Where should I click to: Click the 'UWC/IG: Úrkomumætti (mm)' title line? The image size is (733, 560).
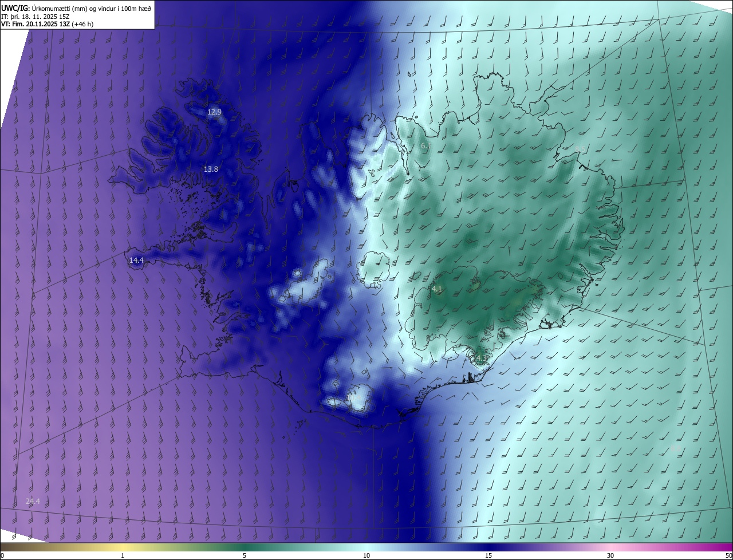tap(76, 7)
